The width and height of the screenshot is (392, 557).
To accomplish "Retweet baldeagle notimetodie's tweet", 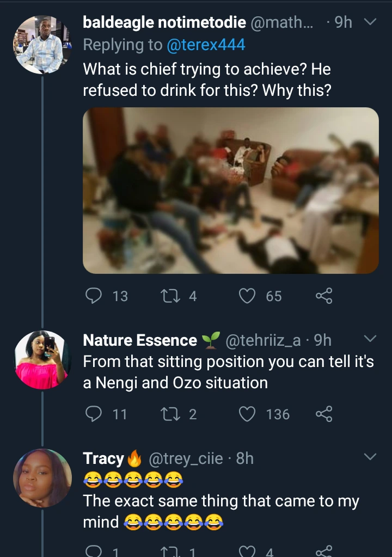I will tap(167, 296).
